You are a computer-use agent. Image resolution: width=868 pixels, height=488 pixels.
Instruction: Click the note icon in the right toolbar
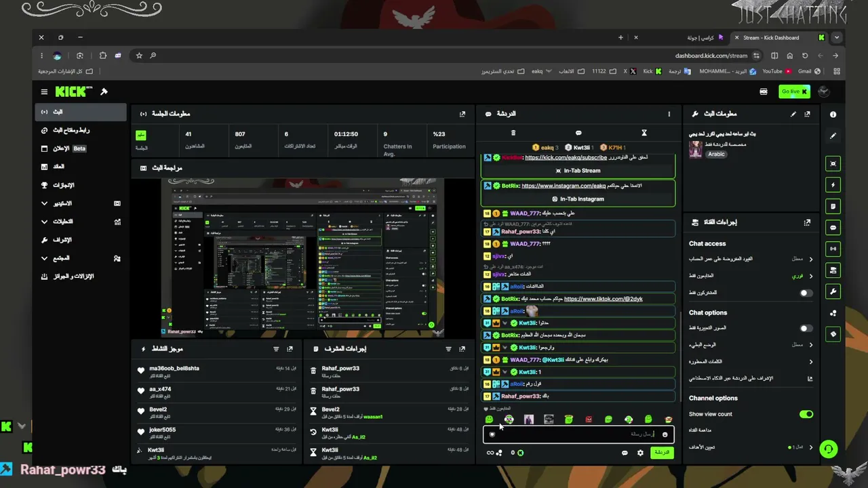tap(833, 206)
